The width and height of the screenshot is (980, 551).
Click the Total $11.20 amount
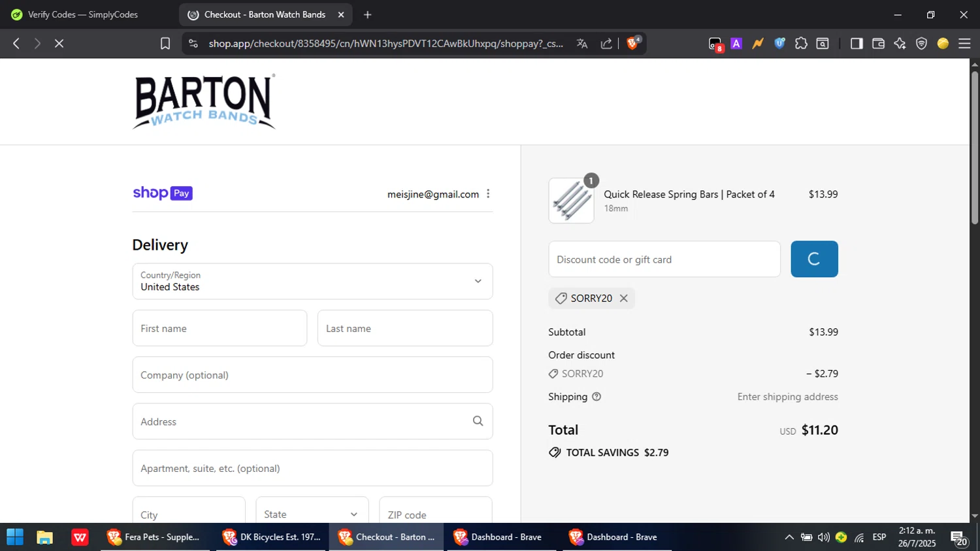coord(819,430)
